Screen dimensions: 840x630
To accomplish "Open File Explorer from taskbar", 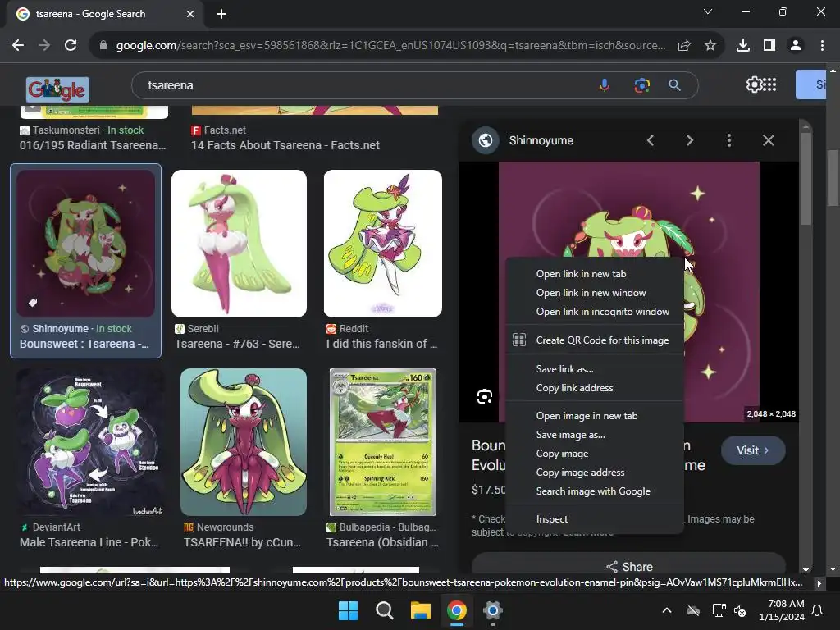I will point(421,610).
